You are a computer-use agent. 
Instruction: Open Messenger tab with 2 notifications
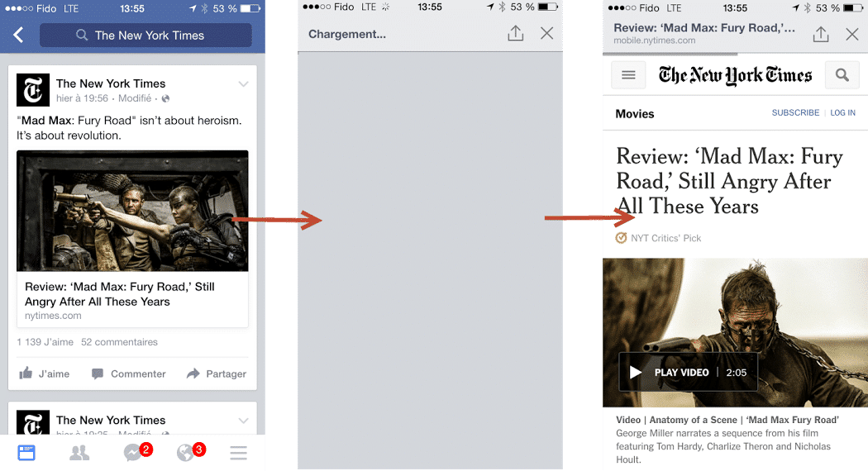click(133, 453)
